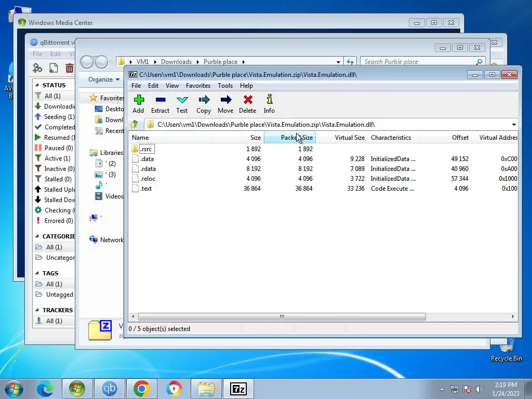The width and height of the screenshot is (532, 399).
Task: Open the Edit menu in 7-Zip
Action: (153, 86)
